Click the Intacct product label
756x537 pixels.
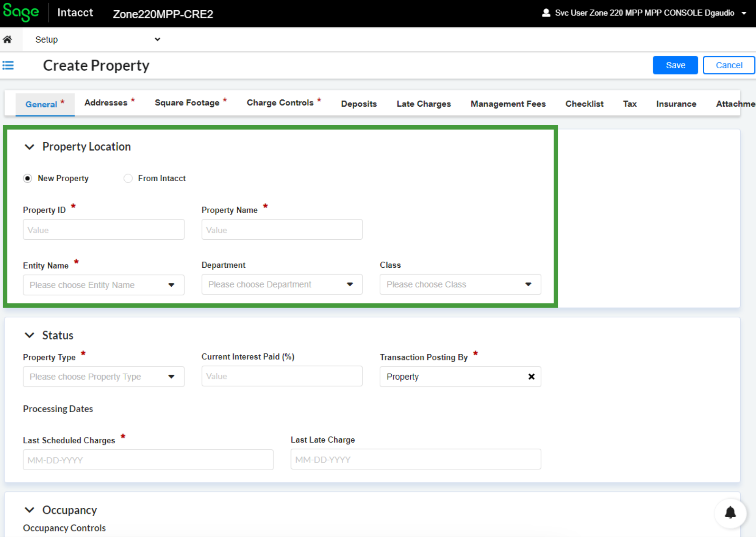point(75,13)
